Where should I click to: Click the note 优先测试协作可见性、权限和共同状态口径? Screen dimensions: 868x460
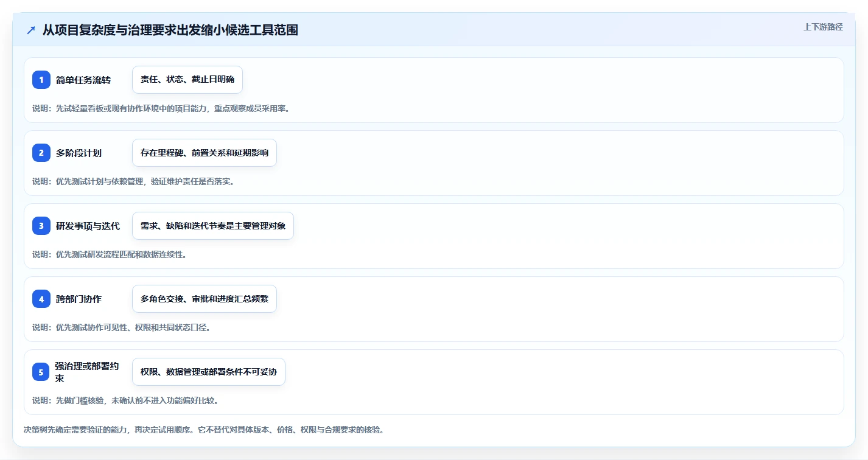122,327
